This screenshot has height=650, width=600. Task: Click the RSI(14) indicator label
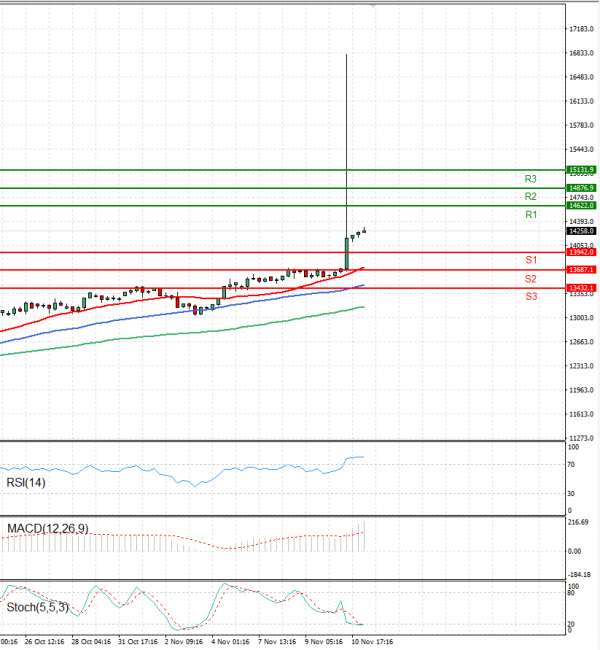[28, 483]
